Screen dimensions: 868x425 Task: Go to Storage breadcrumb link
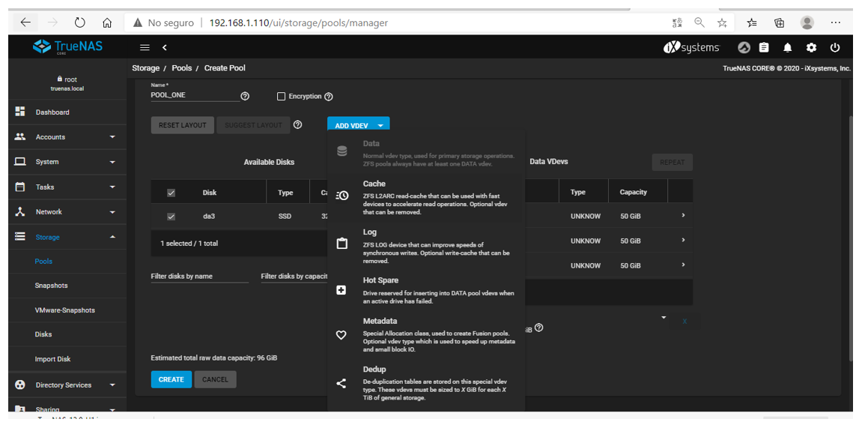pos(145,68)
